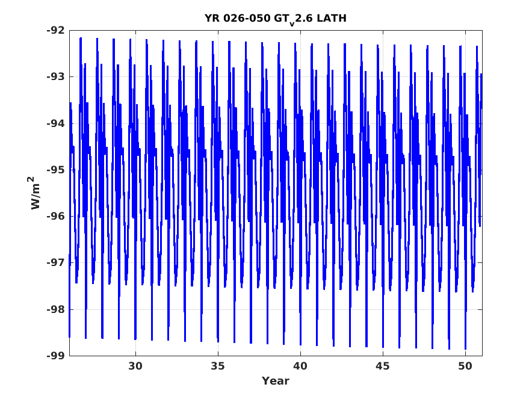
Task: Click the x-axis tick label '50'
Action: [x=465, y=366]
